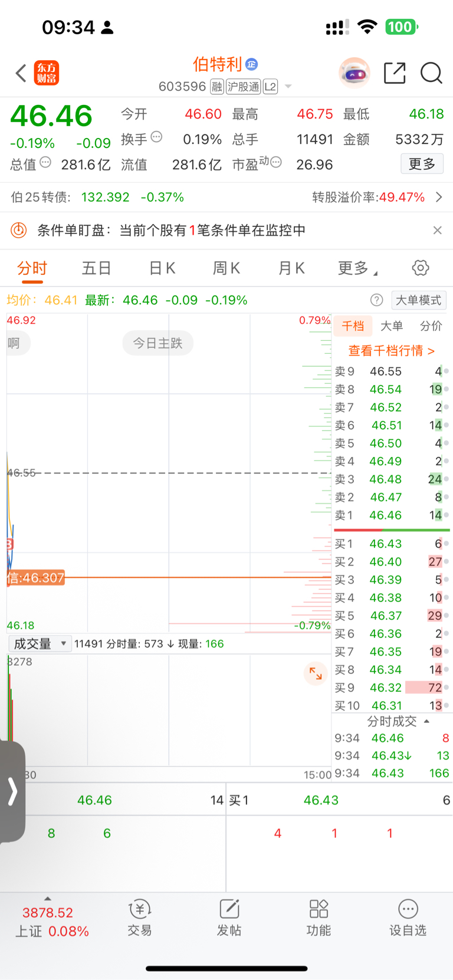Image resolution: width=453 pixels, height=980 pixels.
Task: Open the 发帖 post icon
Action: (x=229, y=917)
